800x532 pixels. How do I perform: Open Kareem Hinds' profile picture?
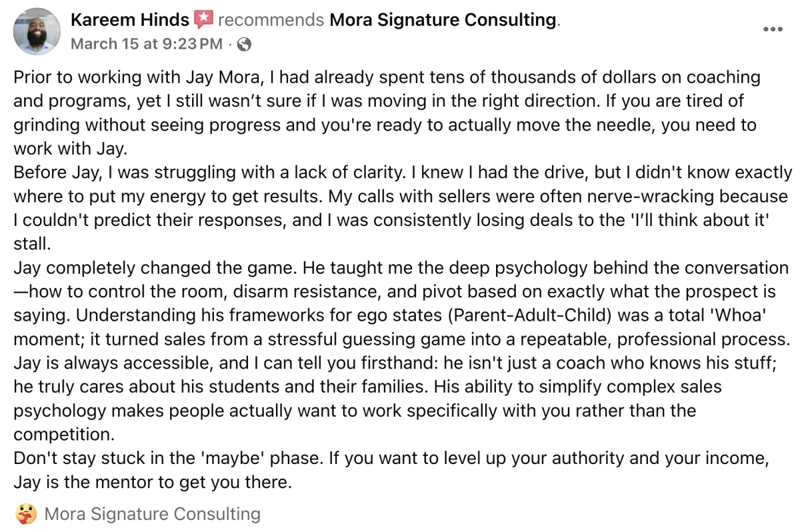coord(37,31)
